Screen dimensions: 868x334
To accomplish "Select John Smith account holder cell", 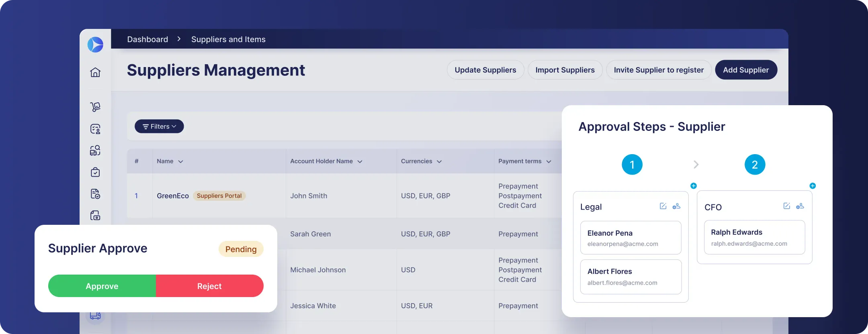I will click(309, 196).
